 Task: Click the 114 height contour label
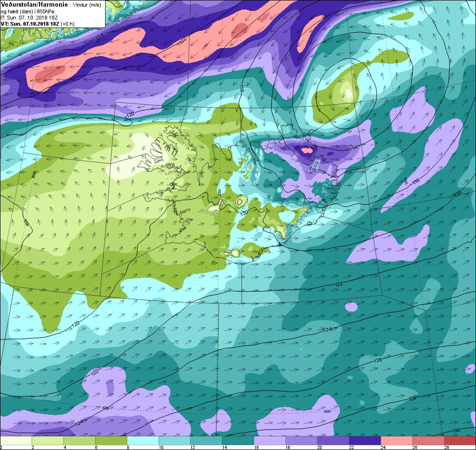[x=353, y=148]
